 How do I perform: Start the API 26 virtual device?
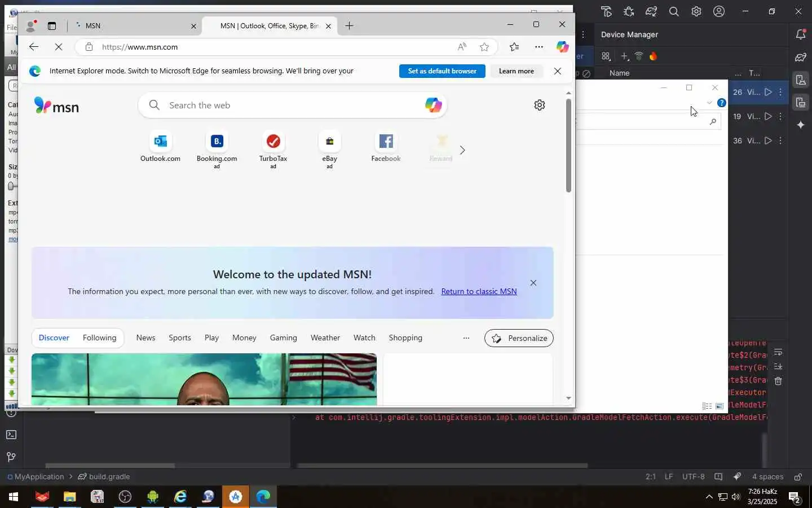768,92
